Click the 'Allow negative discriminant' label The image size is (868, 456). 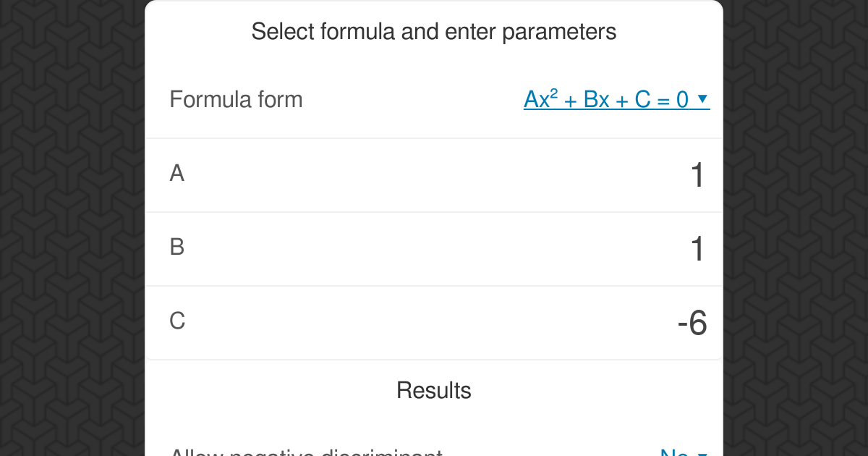coord(305,452)
